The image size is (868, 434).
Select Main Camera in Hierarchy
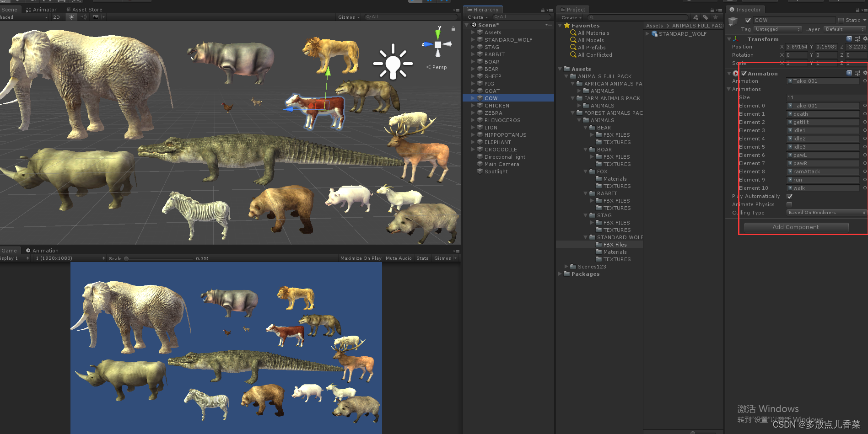pyautogui.click(x=502, y=164)
